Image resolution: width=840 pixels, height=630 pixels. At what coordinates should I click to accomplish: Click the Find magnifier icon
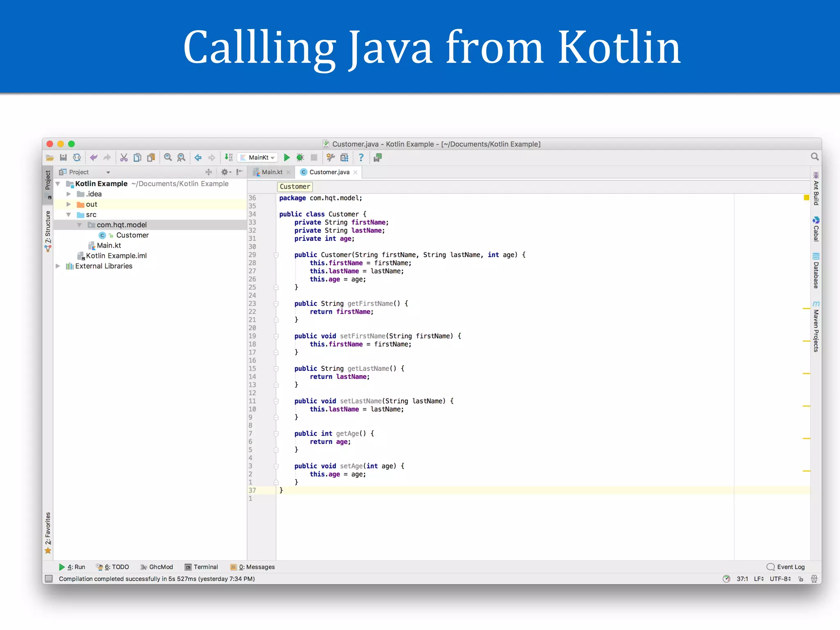click(168, 157)
